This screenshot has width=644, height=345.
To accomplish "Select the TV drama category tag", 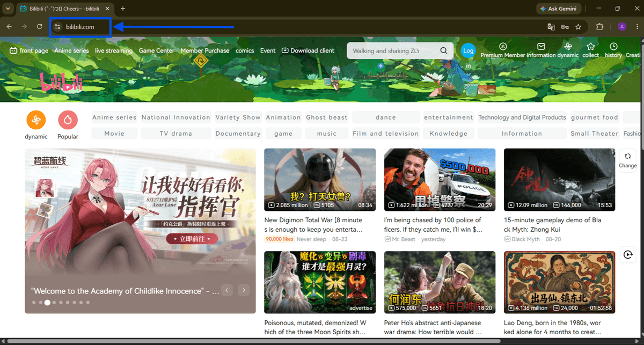I will [x=176, y=134].
